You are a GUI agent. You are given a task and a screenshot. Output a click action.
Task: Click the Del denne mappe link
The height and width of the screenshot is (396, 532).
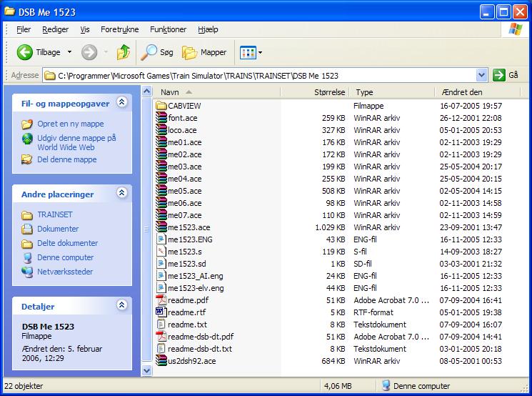(x=67, y=159)
